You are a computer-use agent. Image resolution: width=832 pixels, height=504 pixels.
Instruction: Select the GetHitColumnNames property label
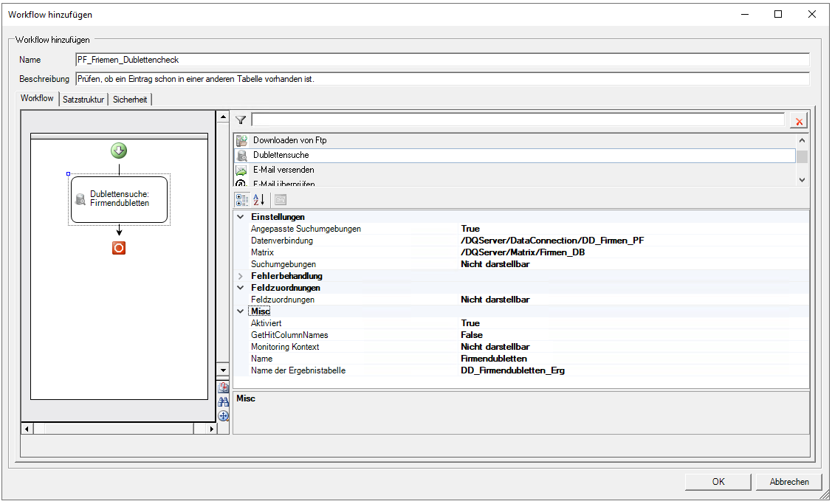(x=289, y=335)
